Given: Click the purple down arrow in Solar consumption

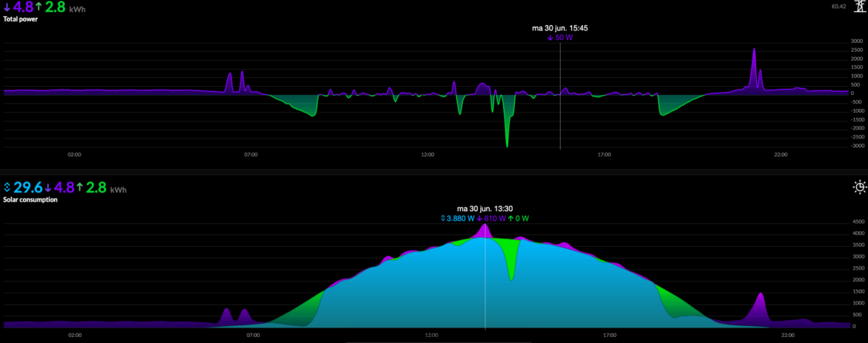Looking at the screenshot, I should [x=48, y=187].
